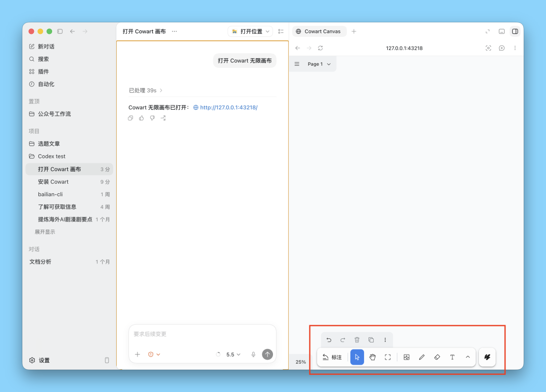Open 设置 at the sidebar bottom
The height and width of the screenshot is (392, 546).
[x=39, y=360]
